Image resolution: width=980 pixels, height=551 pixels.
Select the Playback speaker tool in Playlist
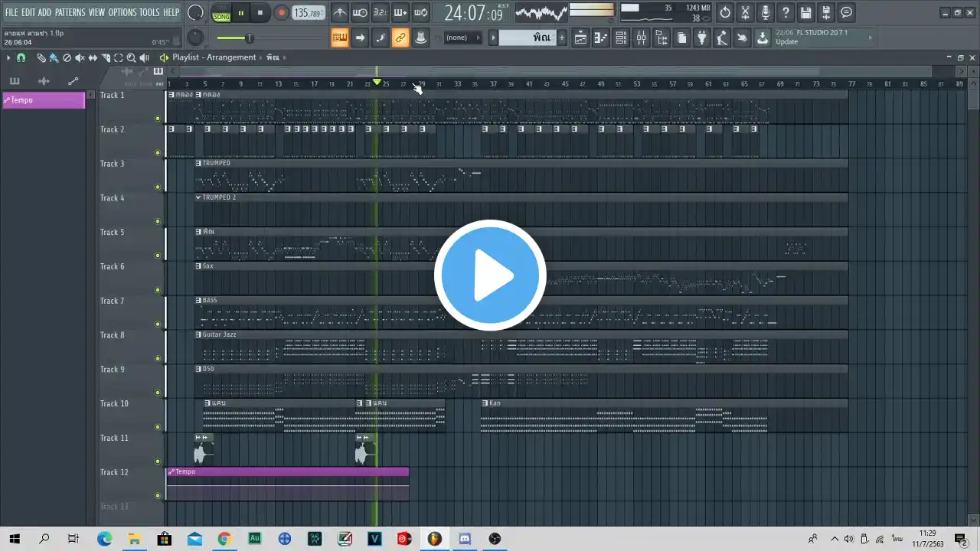pos(144,58)
